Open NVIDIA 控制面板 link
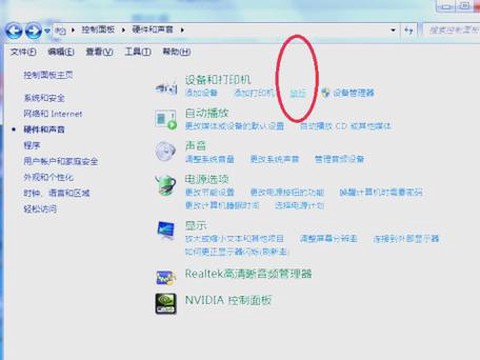Screen dimensions: 480x360 (228, 300)
